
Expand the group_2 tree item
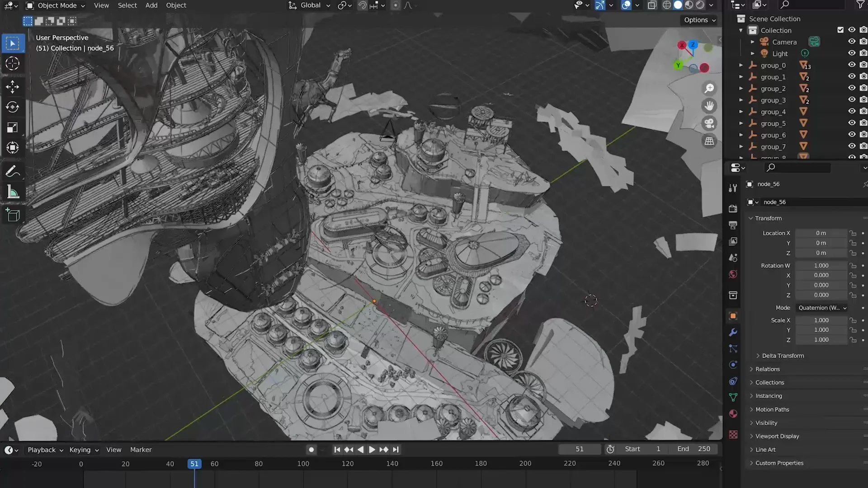741,89
